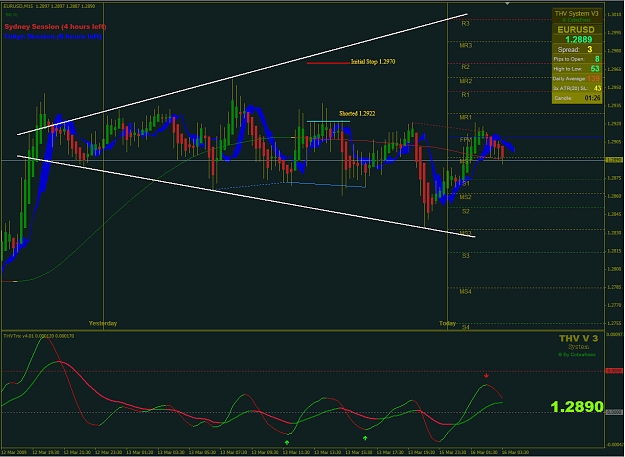Select the upper white trendline

(242, 75)
